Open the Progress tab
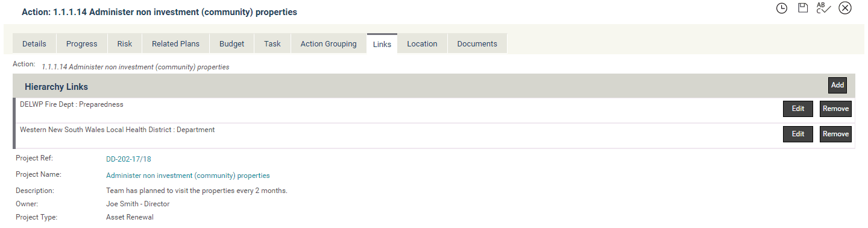868x228 pixels. tap(82, 43)
